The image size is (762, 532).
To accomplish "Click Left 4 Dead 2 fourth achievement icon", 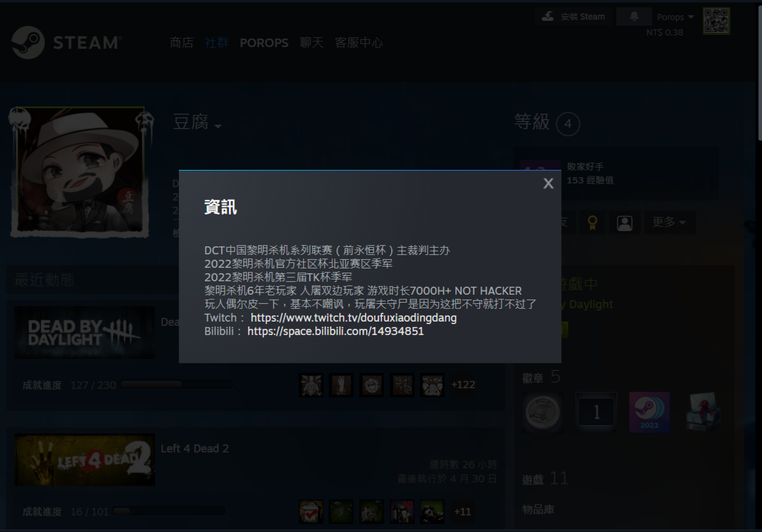I will click(x=402, y=511).
